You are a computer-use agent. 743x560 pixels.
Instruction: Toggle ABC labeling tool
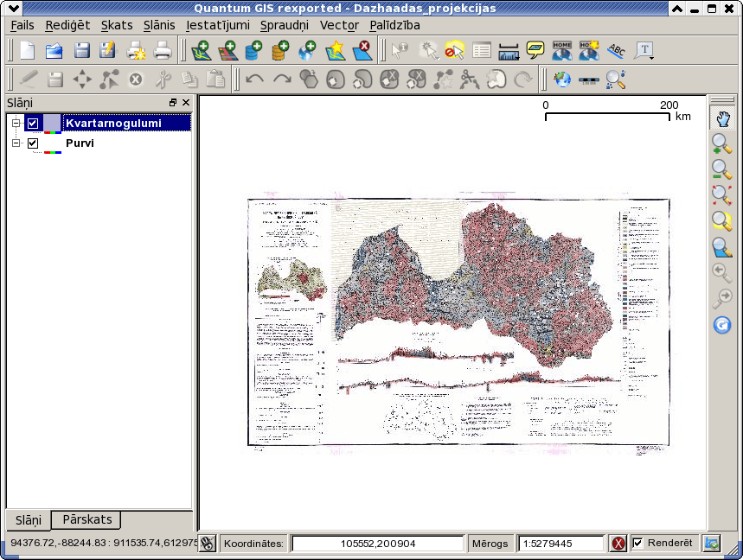coord(617,50)
